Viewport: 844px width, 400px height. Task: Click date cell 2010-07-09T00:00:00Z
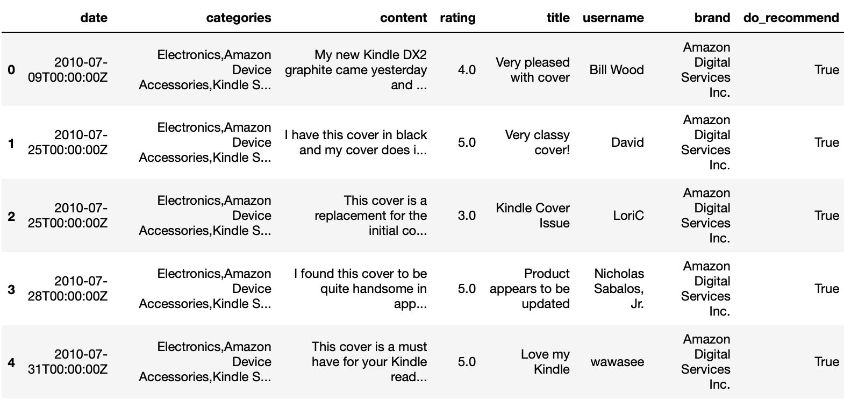point(68,69)
